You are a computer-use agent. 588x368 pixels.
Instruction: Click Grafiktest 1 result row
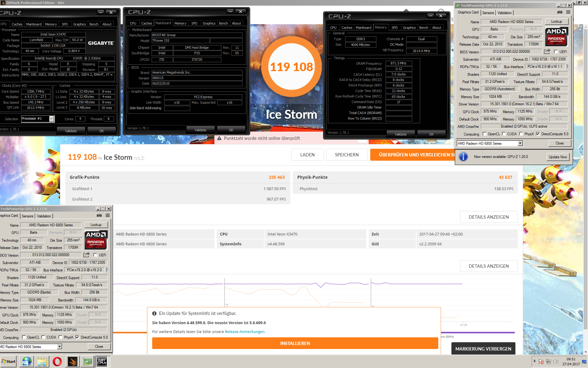point(178,189)
